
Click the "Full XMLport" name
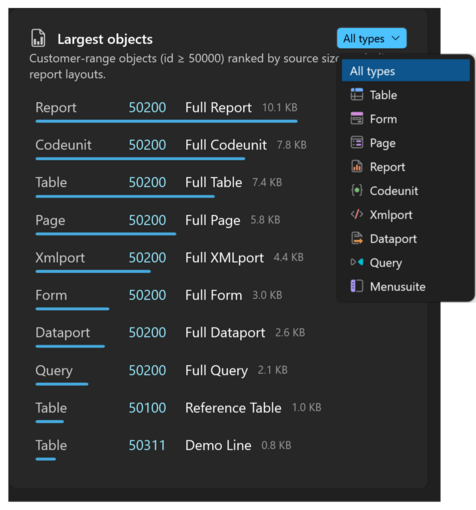(x=224, y=258)
